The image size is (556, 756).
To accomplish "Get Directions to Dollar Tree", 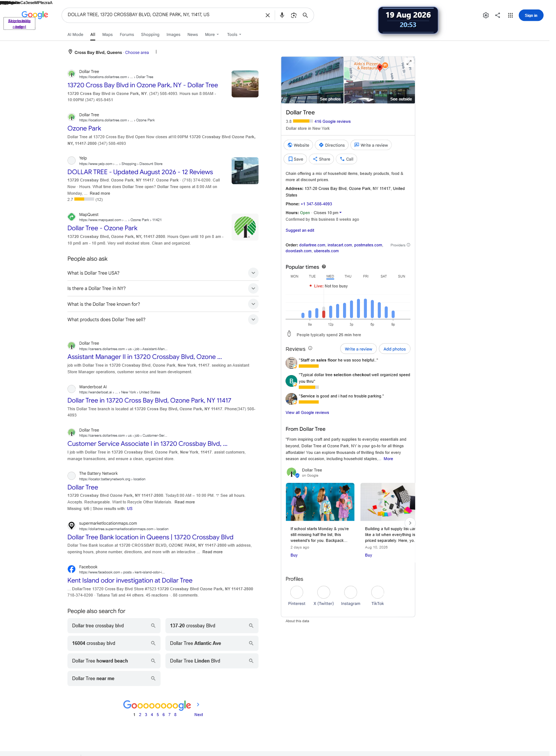I will (x=332, y=145).
